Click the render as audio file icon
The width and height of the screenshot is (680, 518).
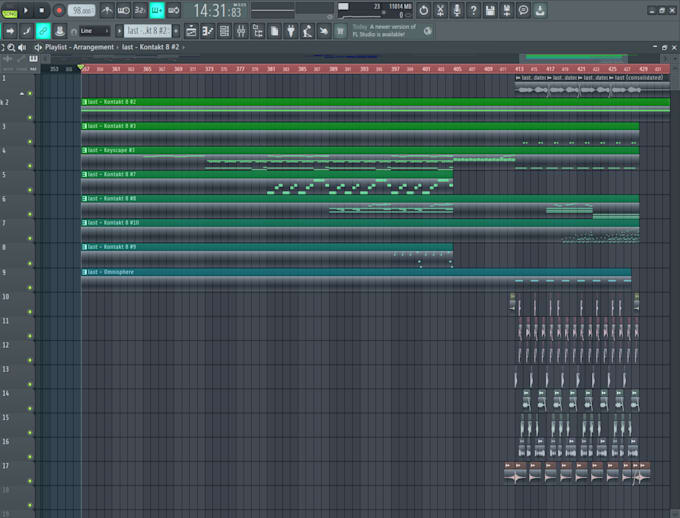[507, 10]
